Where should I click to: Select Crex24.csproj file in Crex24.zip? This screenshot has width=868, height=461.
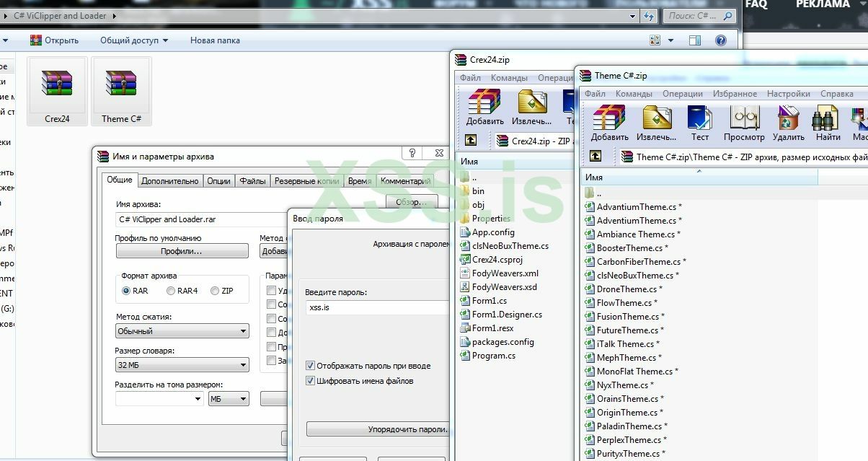coord(498,260)
